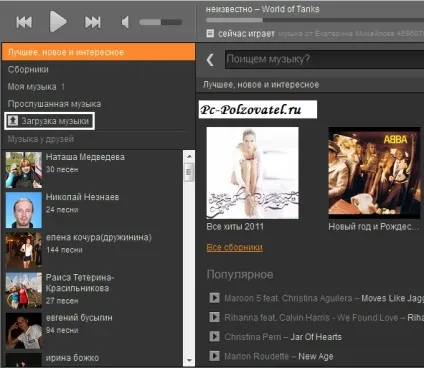Mute sound with the speaker icon
Viewport: 424px width, 368px height.
coord(125,23)
